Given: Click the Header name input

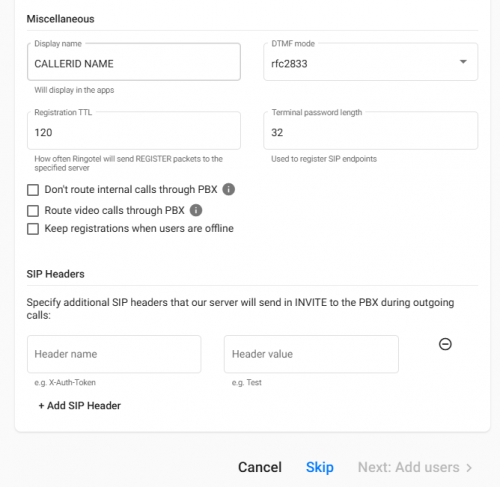Looking at the screenshot, I should (114, 354).
